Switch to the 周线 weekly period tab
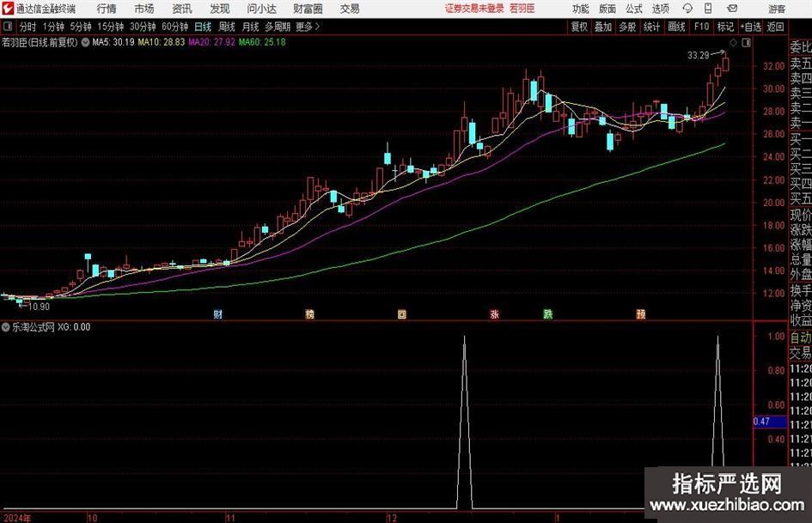 coord(226,27)
